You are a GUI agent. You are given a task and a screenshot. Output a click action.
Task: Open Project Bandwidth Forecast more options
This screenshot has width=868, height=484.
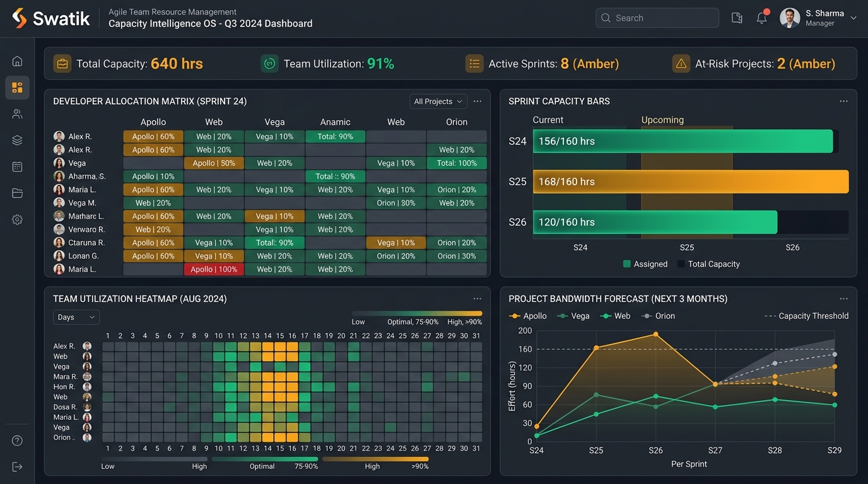tap(844, 299)
